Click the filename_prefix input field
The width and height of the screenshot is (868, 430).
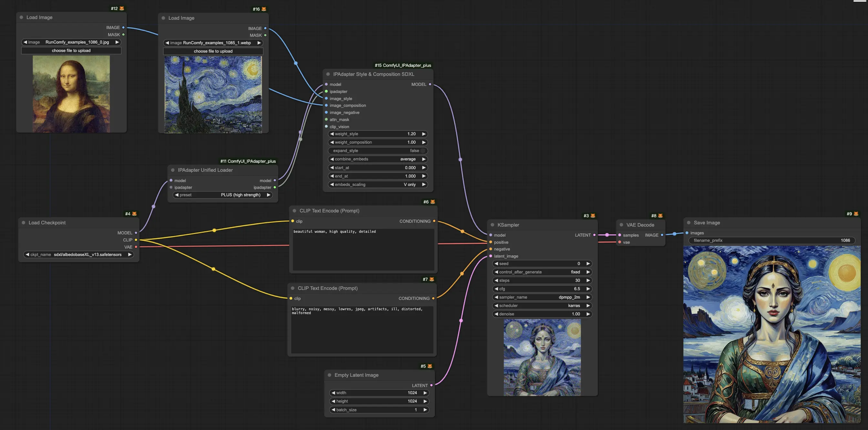(x=772, y=240)
